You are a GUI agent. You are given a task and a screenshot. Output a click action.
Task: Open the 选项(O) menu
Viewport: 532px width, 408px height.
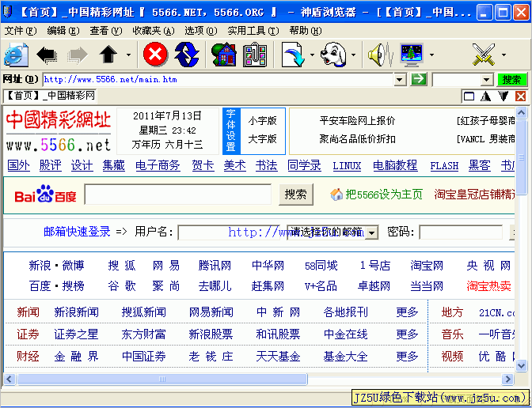pyautogui.click(x=201, y=31)
